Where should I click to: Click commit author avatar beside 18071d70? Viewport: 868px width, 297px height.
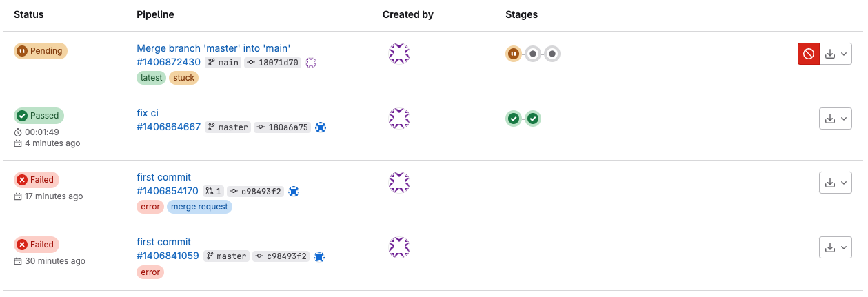(311, 63)
